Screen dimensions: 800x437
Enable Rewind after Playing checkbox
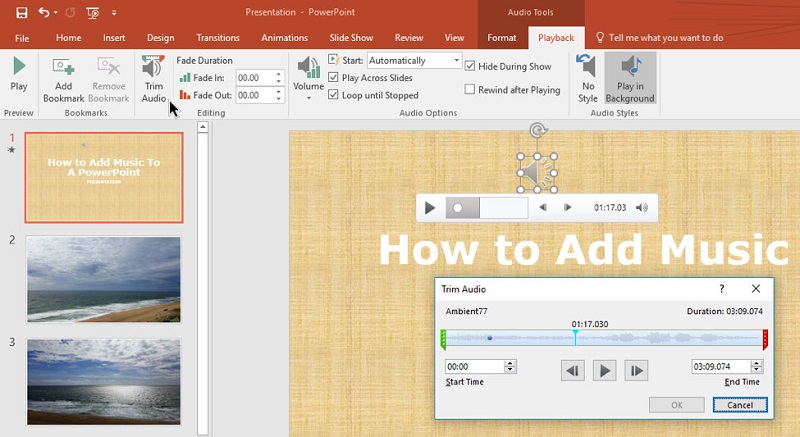coord(470,90)
